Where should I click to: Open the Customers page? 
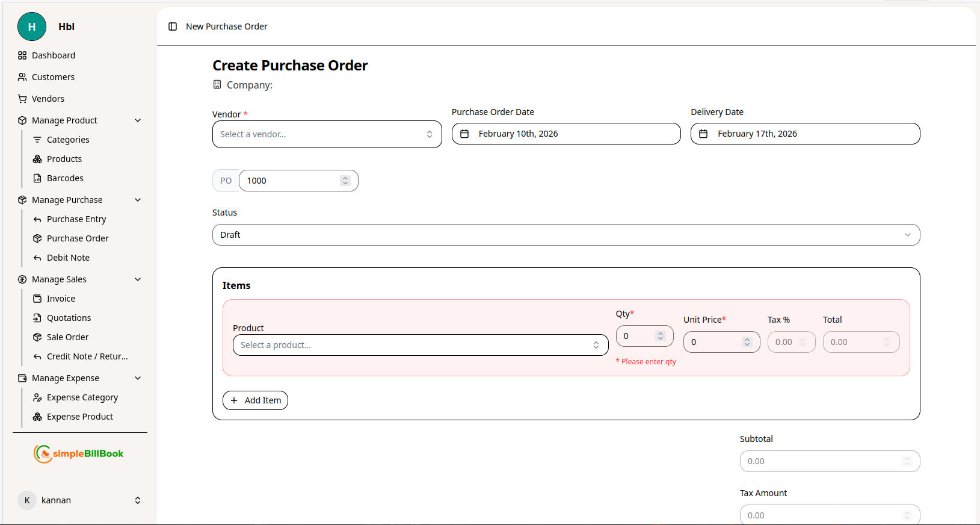click(x=53, y=77)
